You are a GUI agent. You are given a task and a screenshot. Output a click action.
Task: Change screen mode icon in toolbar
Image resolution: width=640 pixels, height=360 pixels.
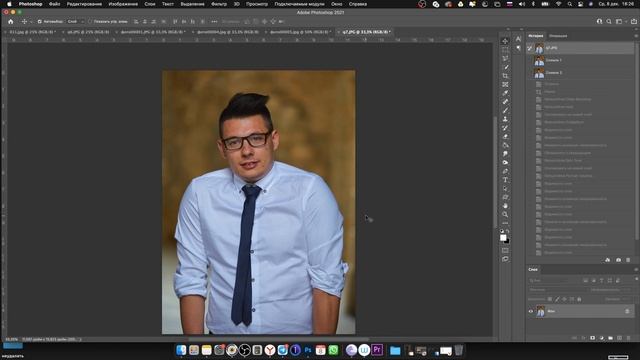(505, 259)
